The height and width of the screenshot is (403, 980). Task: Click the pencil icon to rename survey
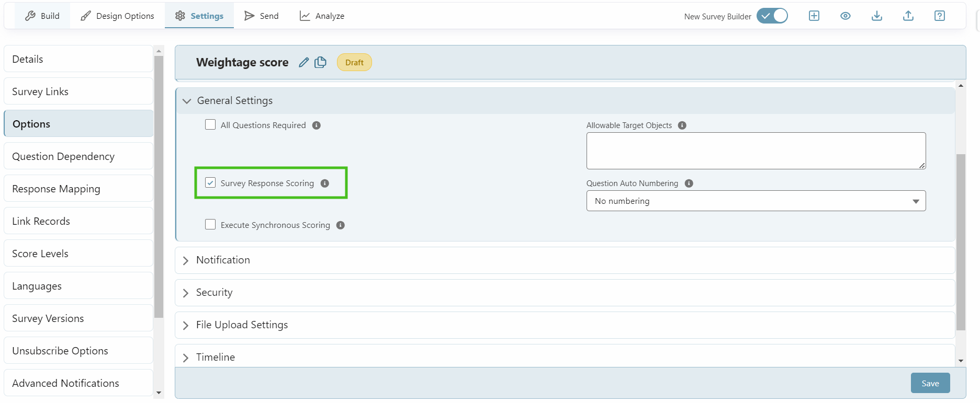[304, 62]
